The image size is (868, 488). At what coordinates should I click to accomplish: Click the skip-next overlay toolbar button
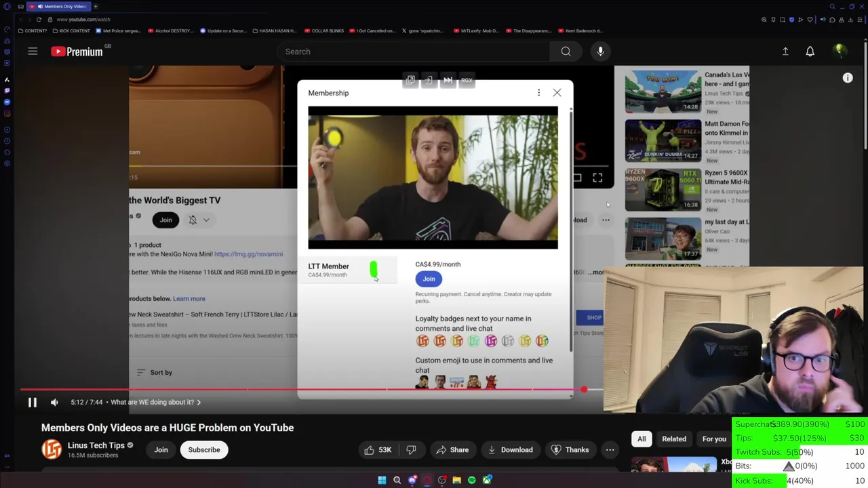coord(448,81)
